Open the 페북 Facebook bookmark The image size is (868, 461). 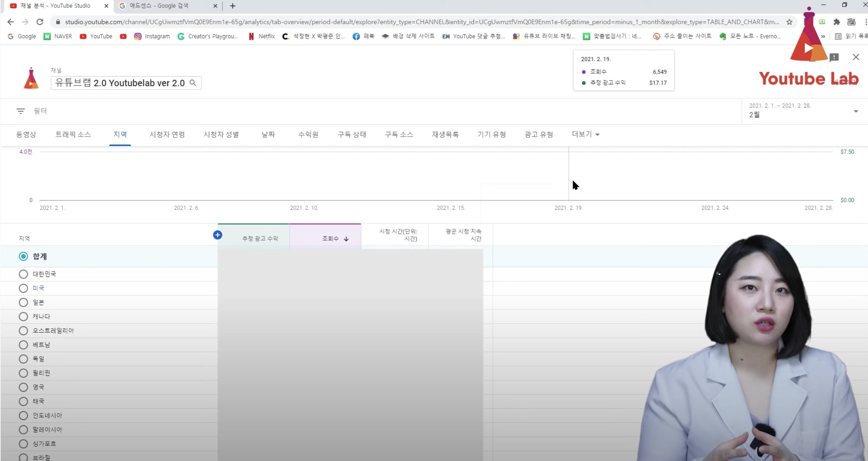[363, 36]
